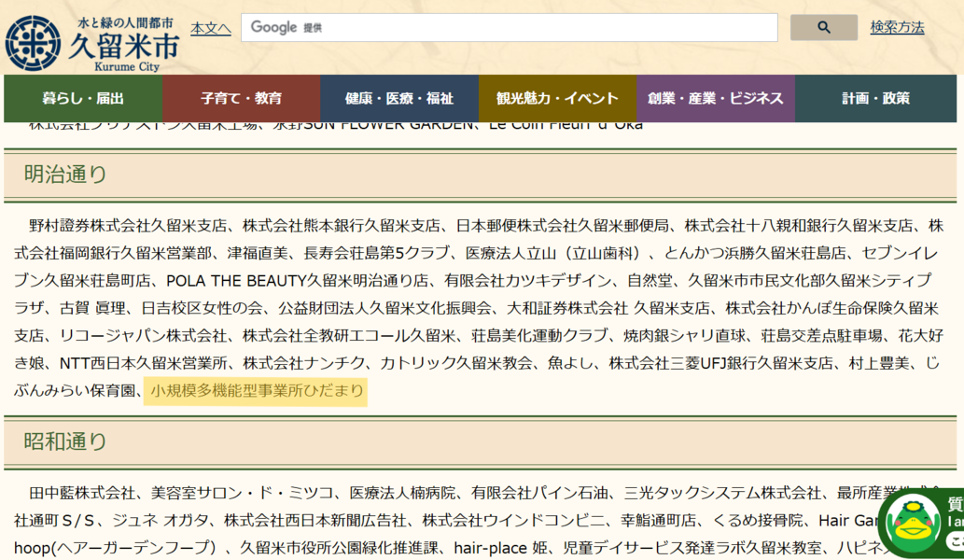Image resolution: width=964 pixels, height=560 pixels.
Task: Click 美容室サロン・ド・ミツコ text
Action: tap(243, 493)
